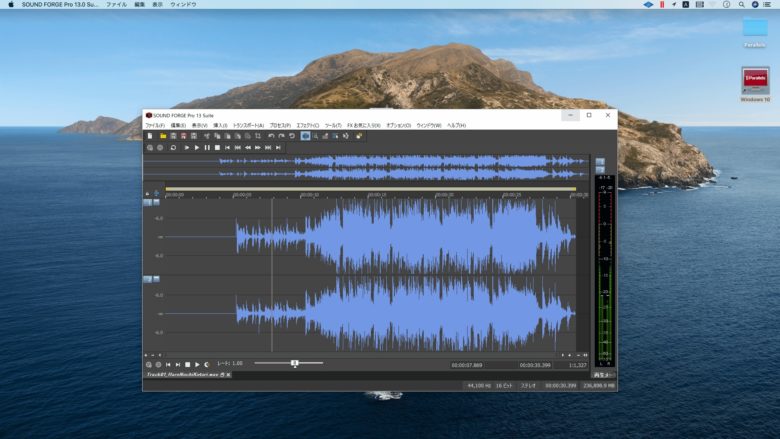Open macOS 編集 menu in top bar
This screenshot has width=780, height=439.
(140, 4)
